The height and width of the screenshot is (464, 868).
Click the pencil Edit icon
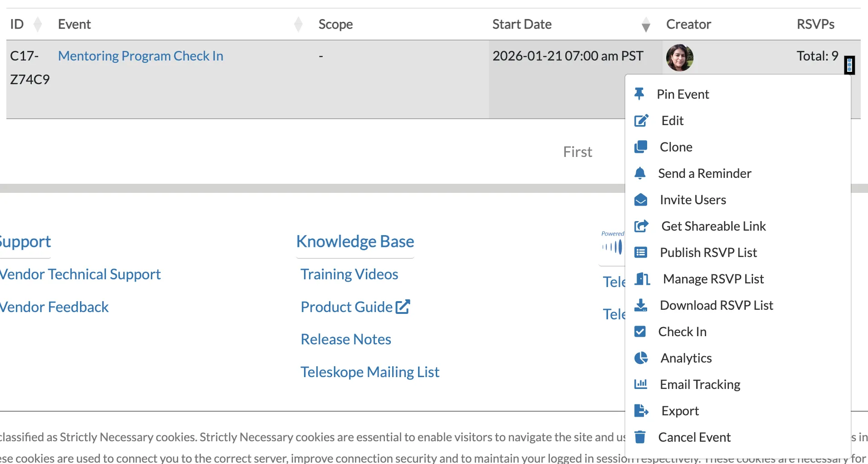(641, 121)
